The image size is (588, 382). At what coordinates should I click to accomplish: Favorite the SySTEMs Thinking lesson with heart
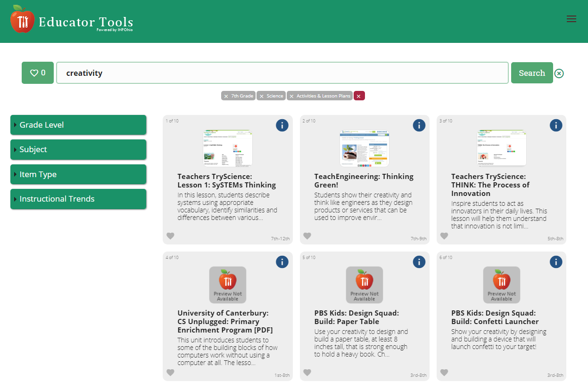coord(170,236)
